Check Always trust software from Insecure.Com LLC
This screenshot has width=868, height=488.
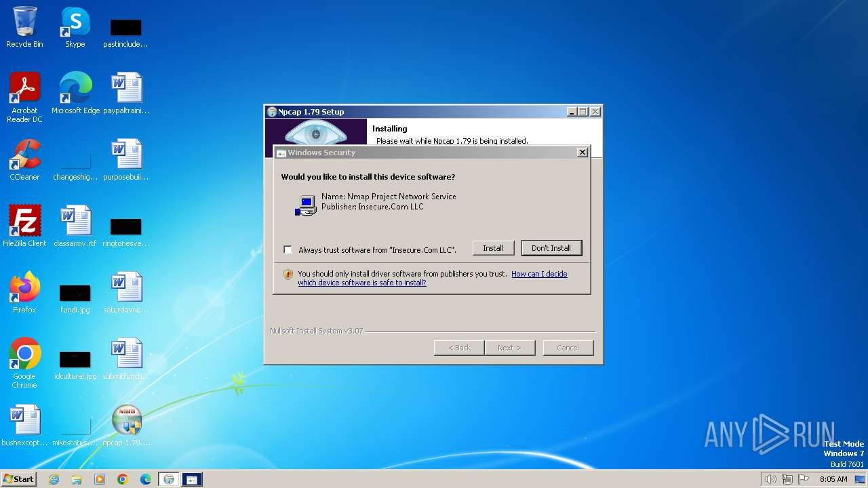pos(288,250)
